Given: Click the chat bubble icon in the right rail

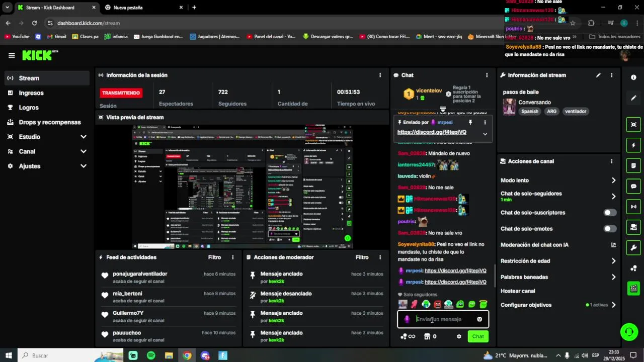Looking at the screenshot, I should pos(633,186).
